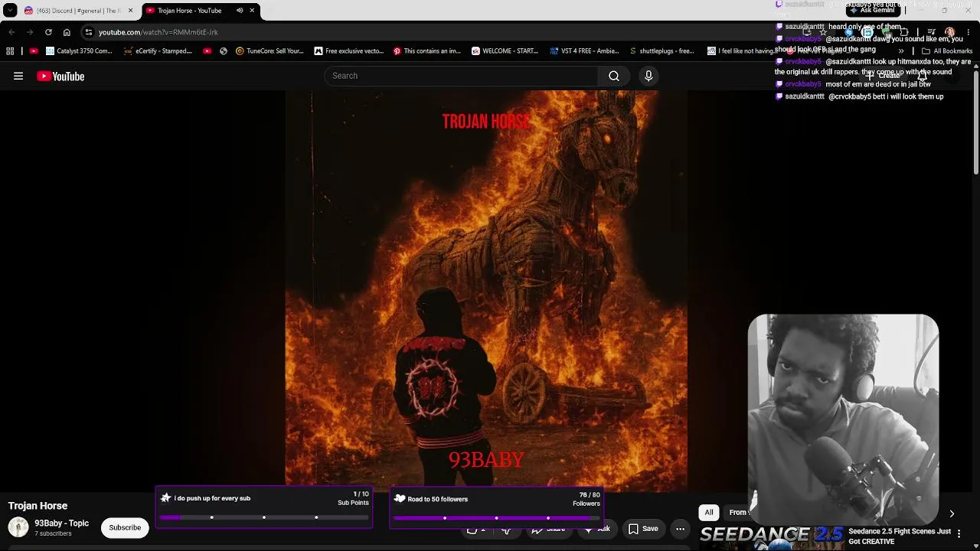Open the YouTube guide hamburger menu
The image size is (980, 551).
(18, 76)
